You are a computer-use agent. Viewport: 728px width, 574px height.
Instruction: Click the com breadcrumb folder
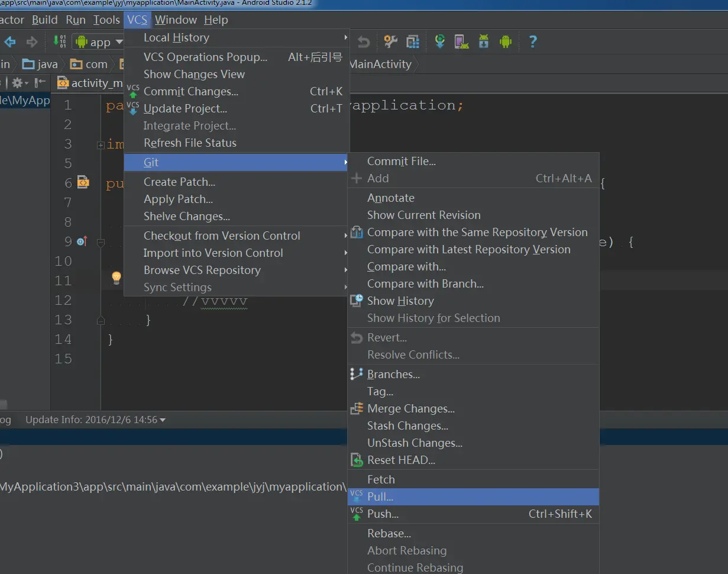[89, 64]
